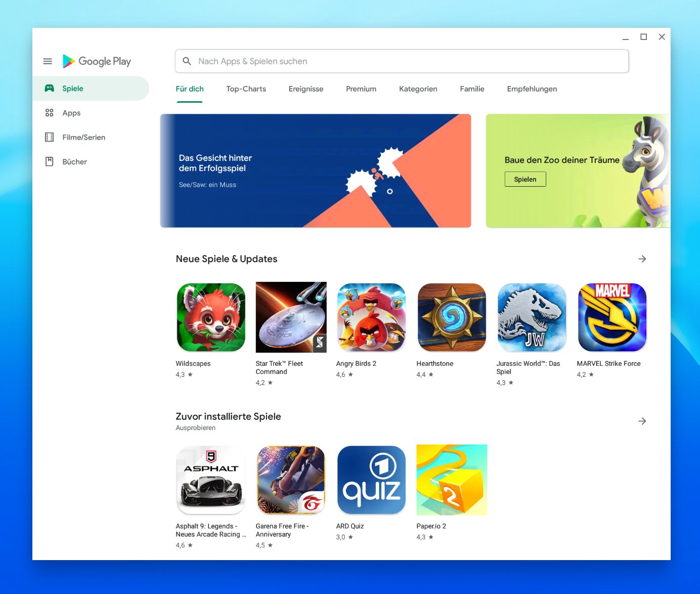Open the Premium tab
Image resolution: width=700 pixels, height=594 pixels.
coord(361,89)
